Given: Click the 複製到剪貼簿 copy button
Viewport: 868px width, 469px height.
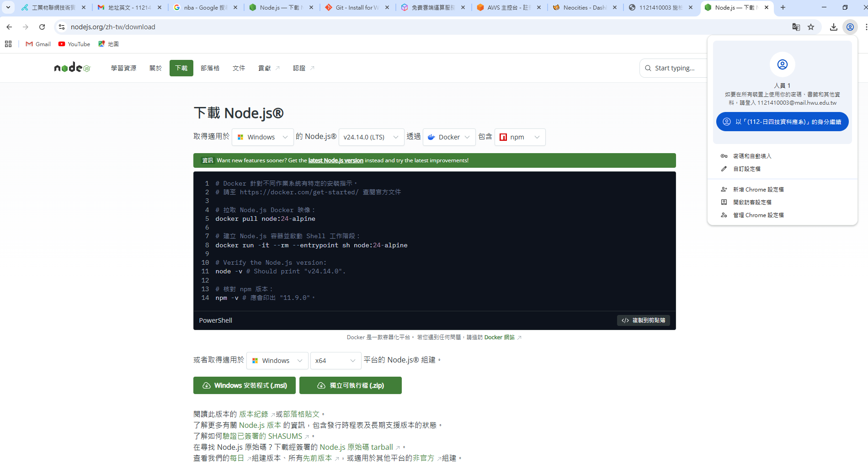Looking at the screenshot, I should pyautogui.click(x=643, y=320).
